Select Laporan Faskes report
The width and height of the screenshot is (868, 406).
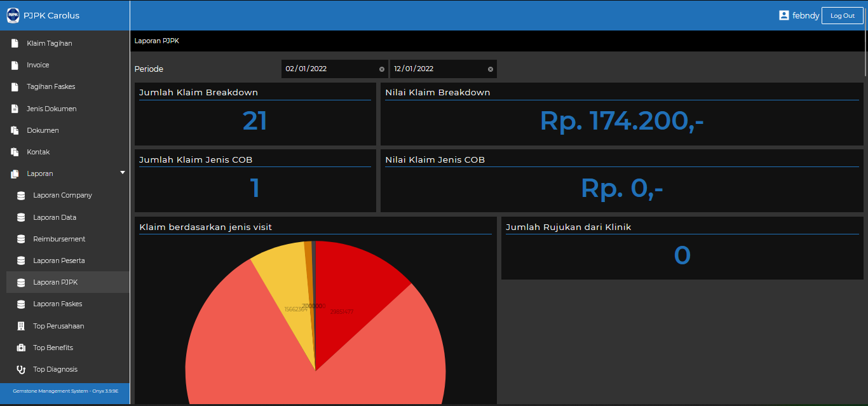pyautogui.click(x=58, y=304)
